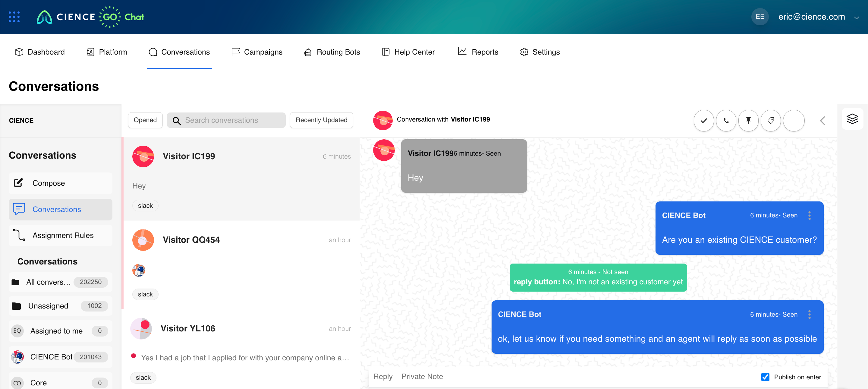The width and height of the screenshot is (868, 389).
Task: Open the Reports menu item
Action: pyautogui.click(x=484, y=52)
